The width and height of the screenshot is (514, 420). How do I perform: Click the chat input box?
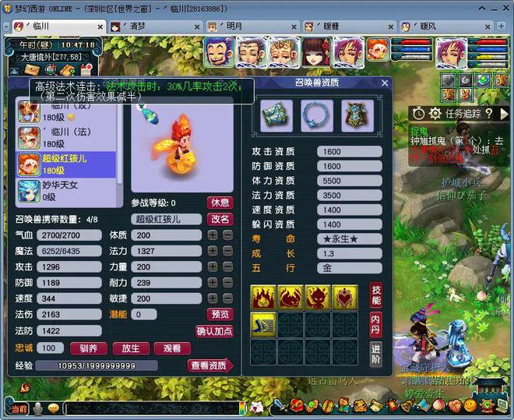click(152, 408)
